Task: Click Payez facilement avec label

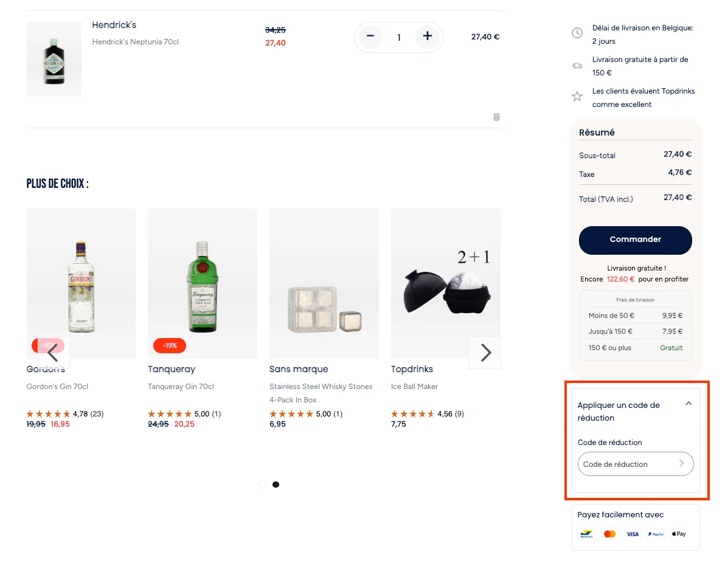Action: 620,514
